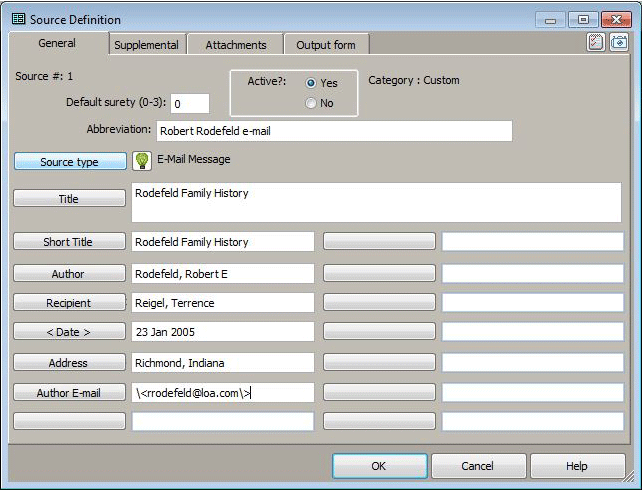Click the empty right-column field in Author E-mail row
643x491 pixels.
(x=533, y=393)
